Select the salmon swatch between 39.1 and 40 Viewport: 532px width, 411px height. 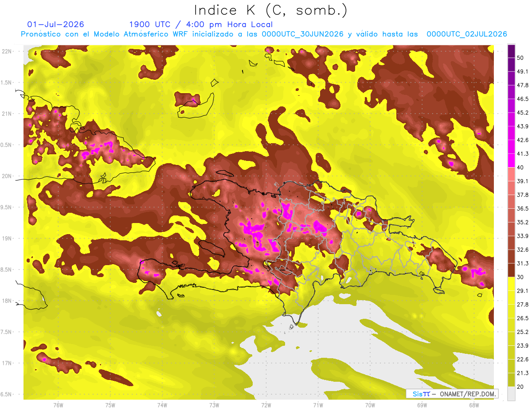511,174
